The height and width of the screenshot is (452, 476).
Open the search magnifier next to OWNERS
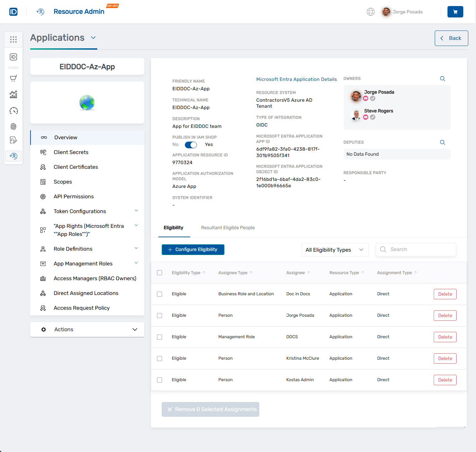(x=442, y=79)
